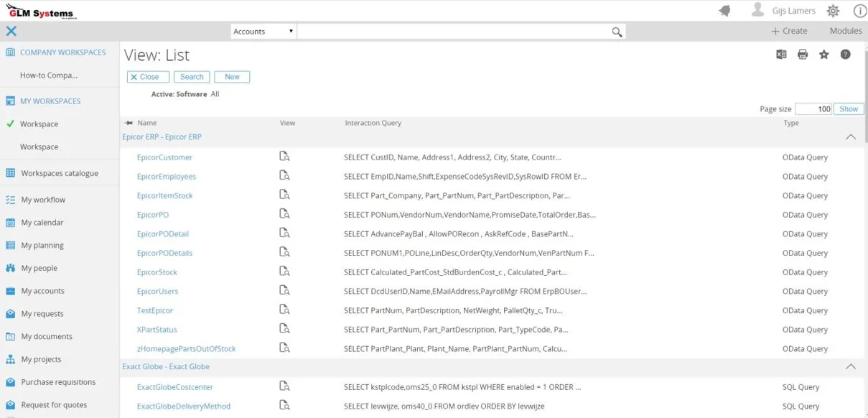Open the Create menu
Image resolution: width=868 pixels, height=418 pixels.
pyautogui.click(x=789, y=31)
